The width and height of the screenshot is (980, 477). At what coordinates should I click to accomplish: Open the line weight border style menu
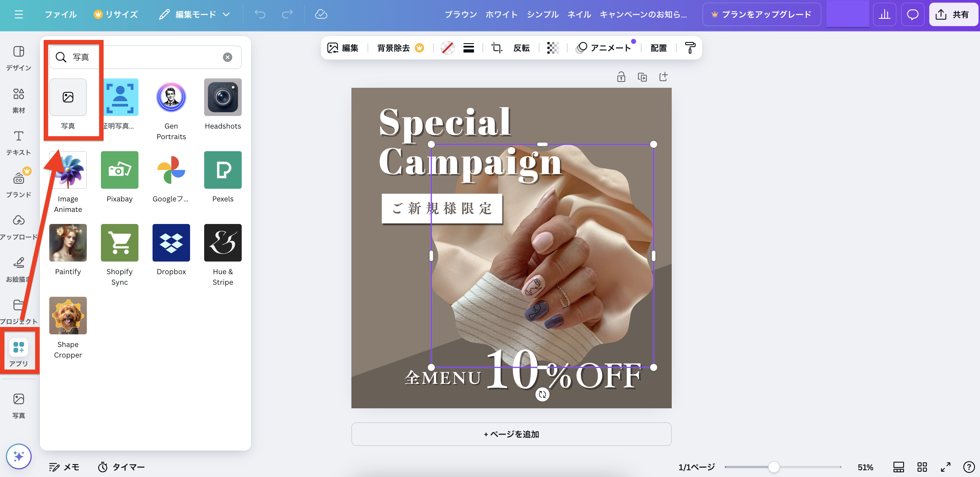pos(468,48)
